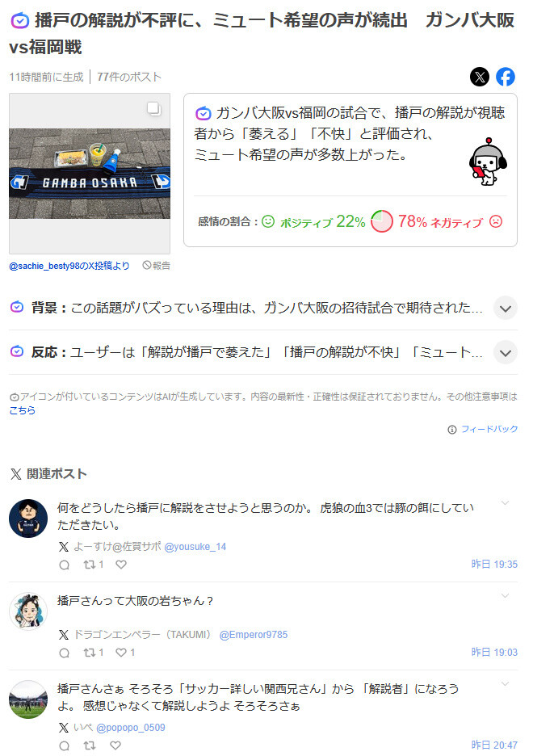
Task: Like the Emperor9785 post
Action: [125, 653]
